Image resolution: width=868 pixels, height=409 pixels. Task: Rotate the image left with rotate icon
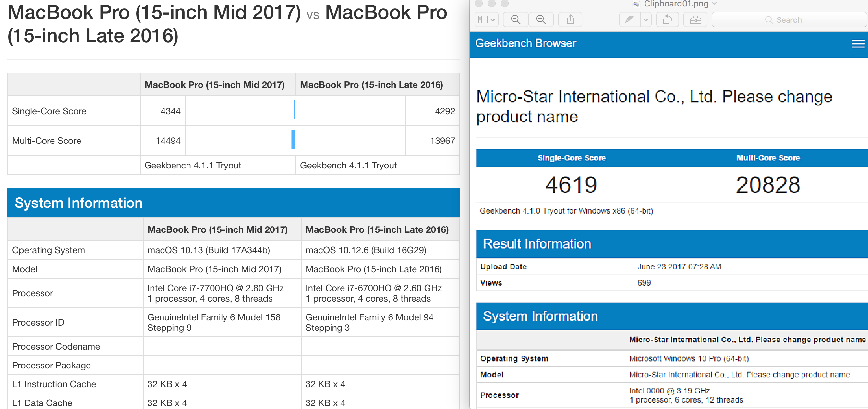[667, 19]
